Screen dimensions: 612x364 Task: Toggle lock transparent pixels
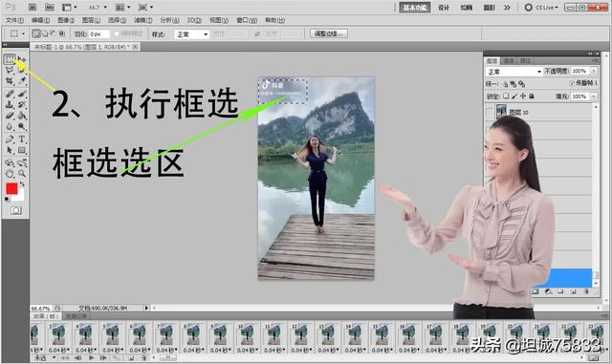pos(506,96)
